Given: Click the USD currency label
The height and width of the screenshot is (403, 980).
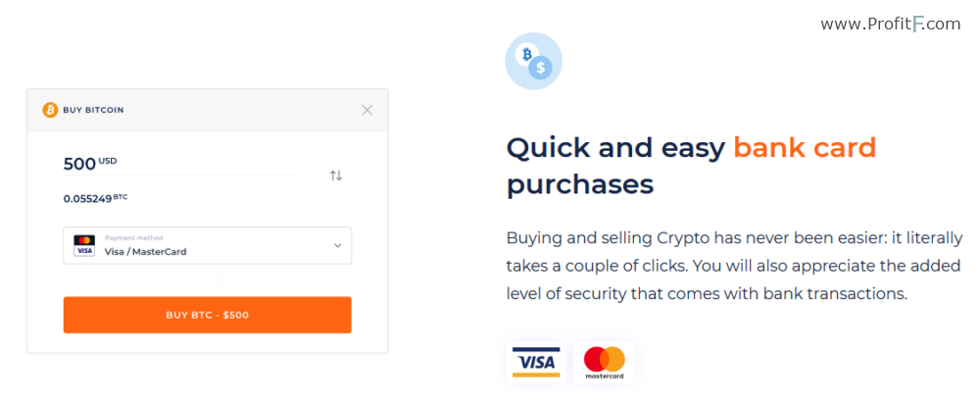Looking at the screenshot, I should pyautogui.click(x=108, y=161).
